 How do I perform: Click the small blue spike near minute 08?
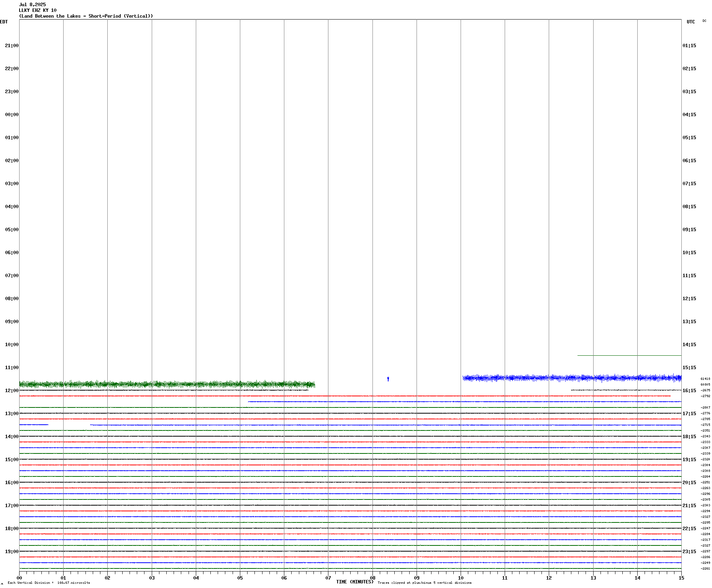pos(388,379)
